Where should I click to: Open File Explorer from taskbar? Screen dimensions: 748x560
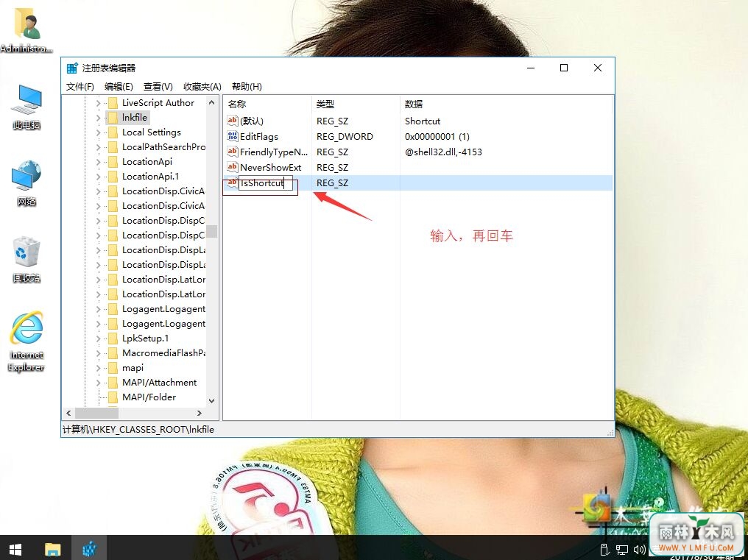53,549
